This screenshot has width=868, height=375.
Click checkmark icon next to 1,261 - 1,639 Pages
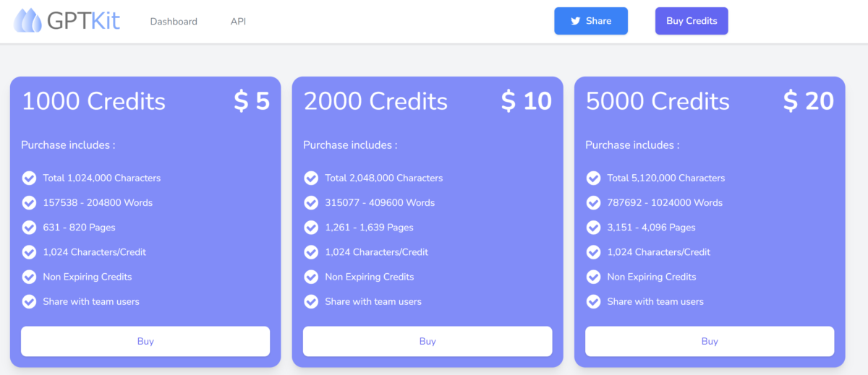[x=311, y=228]
